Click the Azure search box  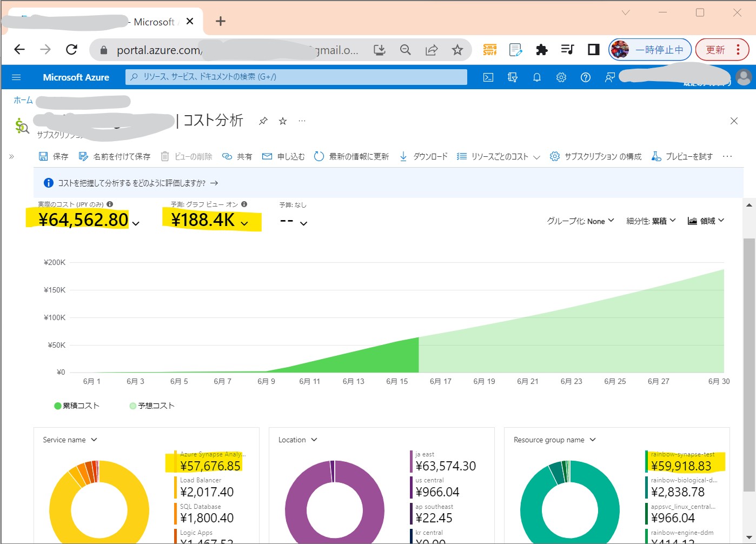296,77
